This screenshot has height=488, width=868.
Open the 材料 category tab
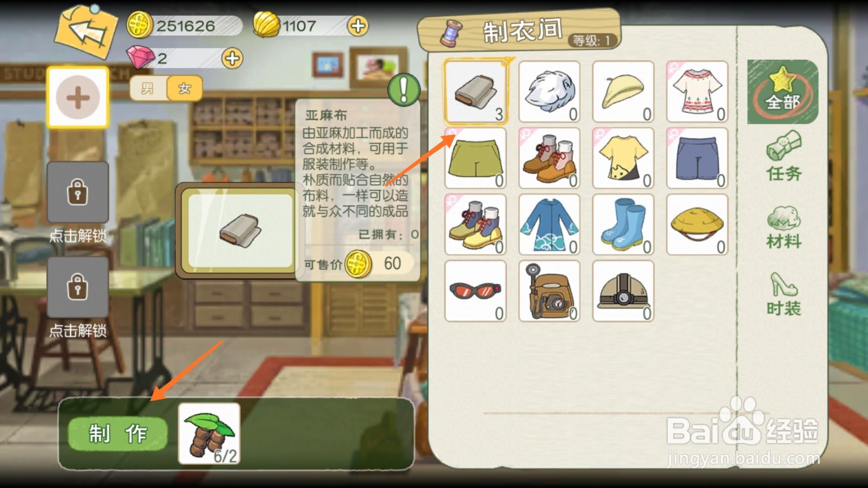[x=783, y=228]
